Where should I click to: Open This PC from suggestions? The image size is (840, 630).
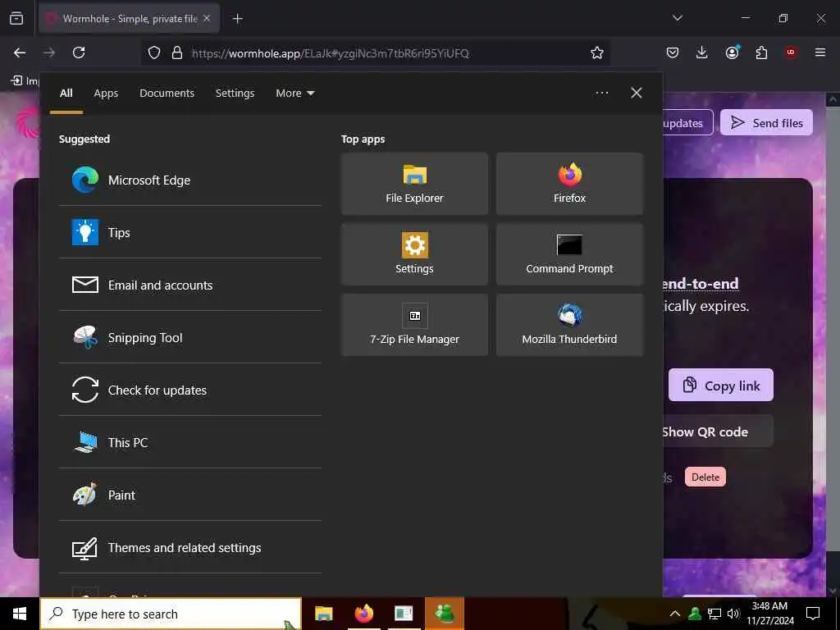coord(189,442)
